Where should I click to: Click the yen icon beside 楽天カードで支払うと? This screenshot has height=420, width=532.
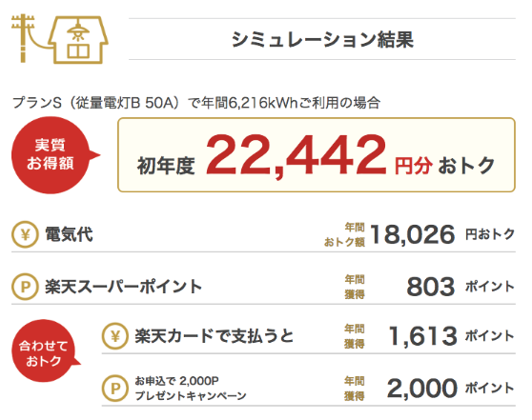(115, 336)
